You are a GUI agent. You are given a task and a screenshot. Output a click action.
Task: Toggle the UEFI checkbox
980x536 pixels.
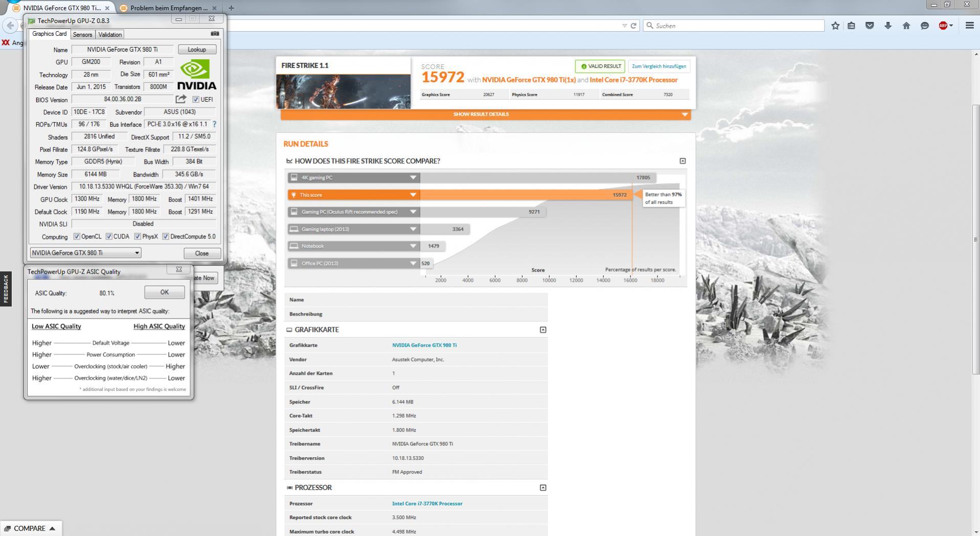tap(195, 100)
